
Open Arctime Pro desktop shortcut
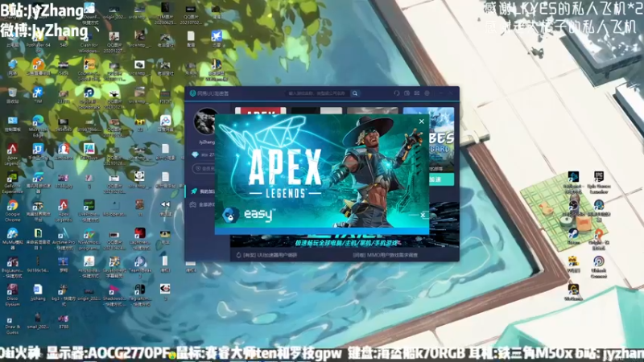click(64, 239)
